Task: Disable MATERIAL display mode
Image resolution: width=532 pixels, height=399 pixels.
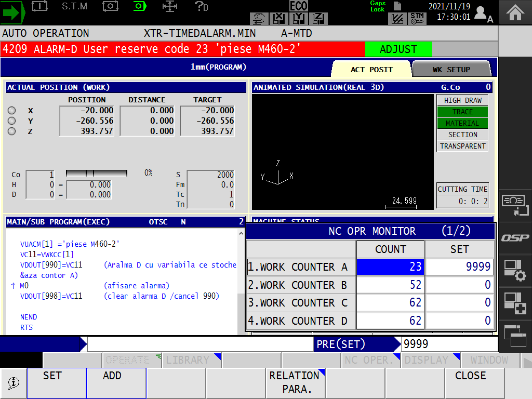Action: coord(462,123)
